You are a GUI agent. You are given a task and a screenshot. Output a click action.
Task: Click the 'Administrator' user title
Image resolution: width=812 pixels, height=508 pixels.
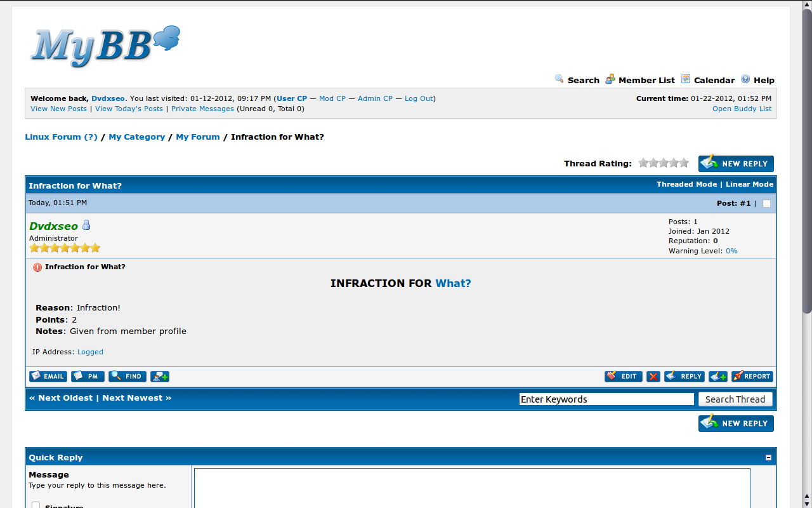pos(53,238)
